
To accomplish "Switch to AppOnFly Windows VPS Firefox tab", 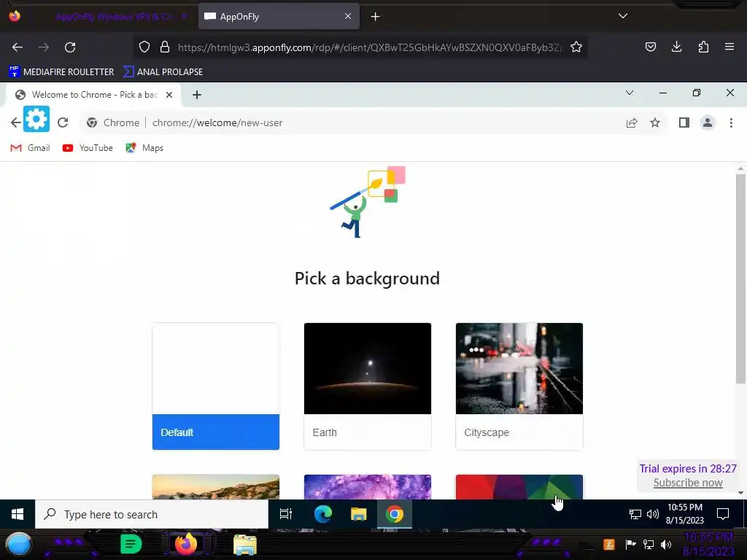I will [x=115, y=17].
